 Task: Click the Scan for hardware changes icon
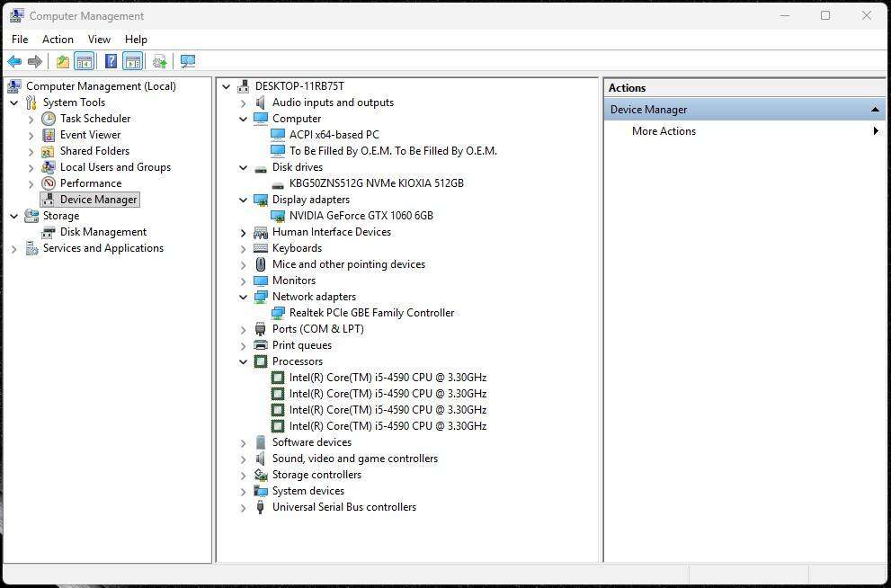click(x=188, y=61)
